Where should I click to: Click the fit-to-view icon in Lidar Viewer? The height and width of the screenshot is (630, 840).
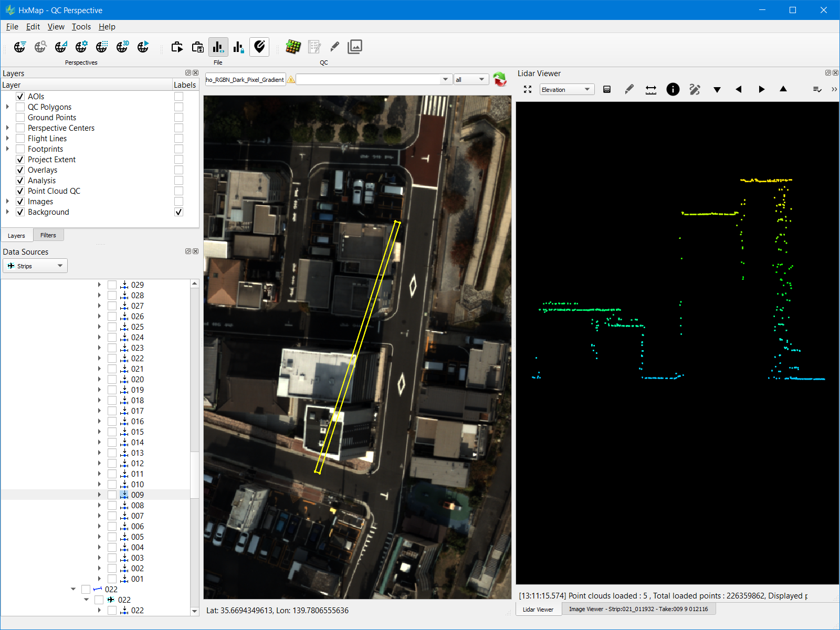(x=528, y=90)
